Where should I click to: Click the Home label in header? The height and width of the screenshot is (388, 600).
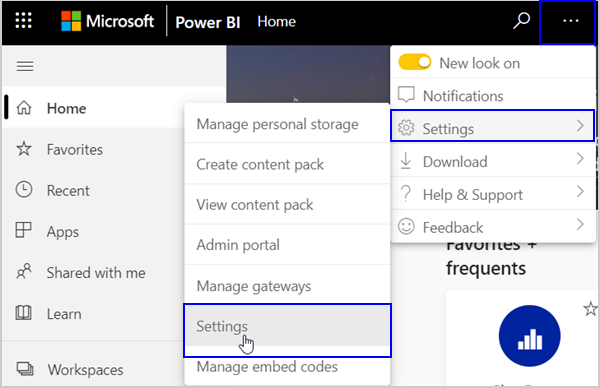click(x=276, y=21)
